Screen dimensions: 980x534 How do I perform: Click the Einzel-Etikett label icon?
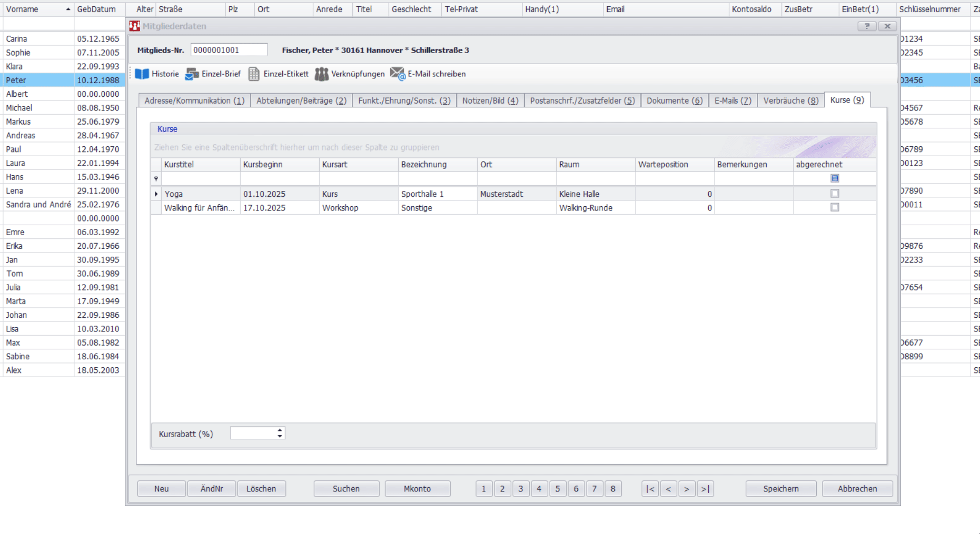click(254, 74)
